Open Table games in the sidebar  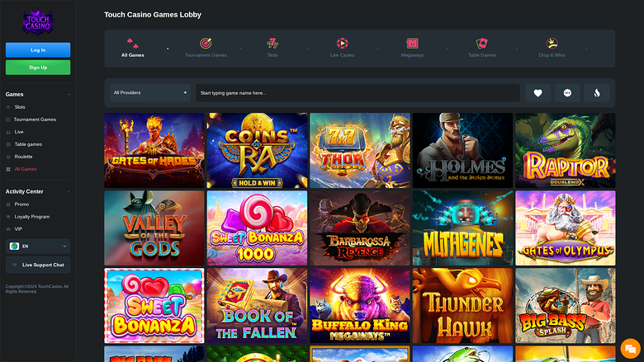coord(28,144)
